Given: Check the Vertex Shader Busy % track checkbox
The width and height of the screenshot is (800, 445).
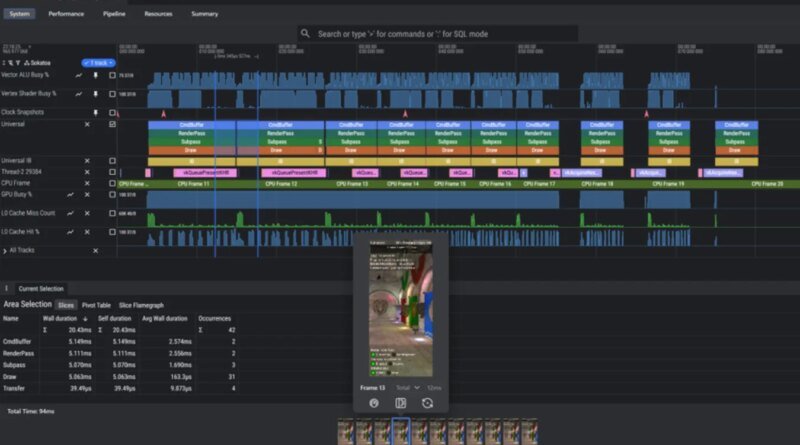Looking at the screenshot, I should click(x=112, y=94).
